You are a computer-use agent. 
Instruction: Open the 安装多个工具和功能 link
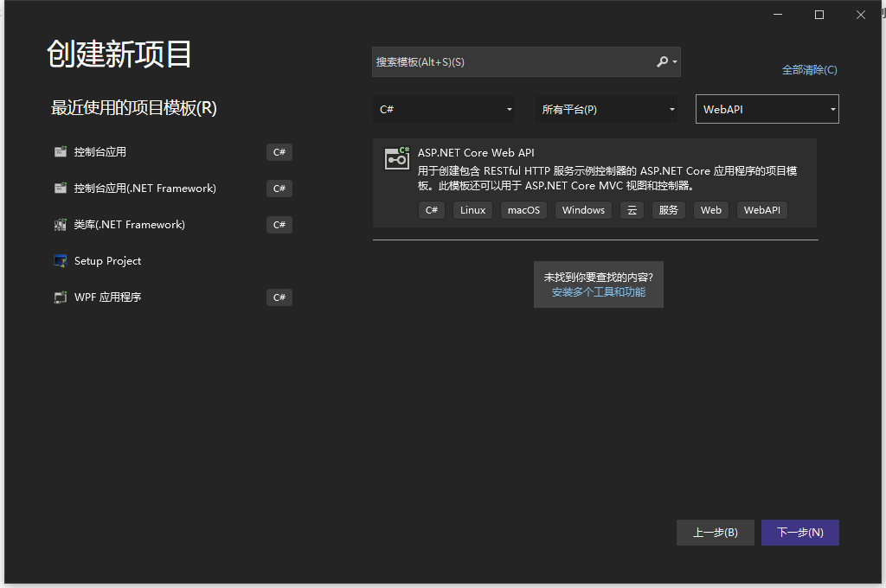click(599, 292)
